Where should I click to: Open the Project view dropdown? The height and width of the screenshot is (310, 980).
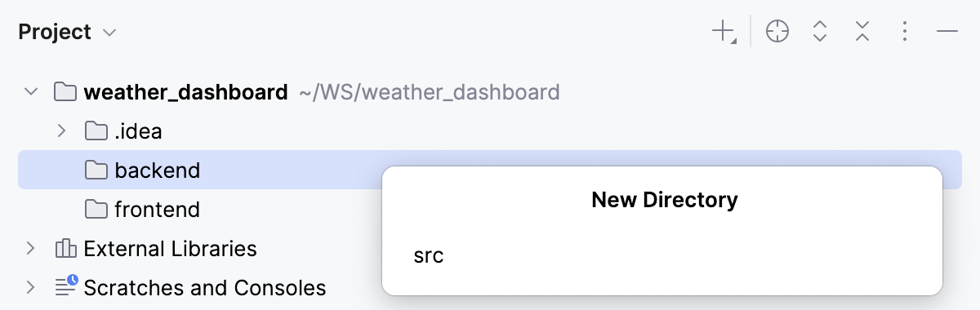pos(67,33)
